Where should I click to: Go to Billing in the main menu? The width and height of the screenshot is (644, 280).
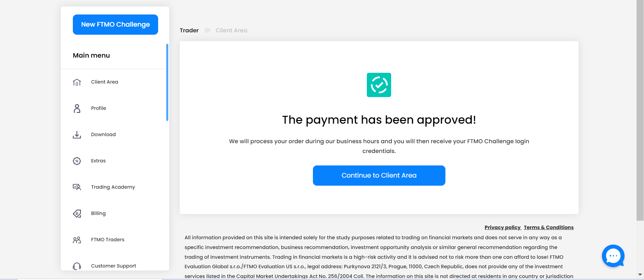tap(98, 213)
